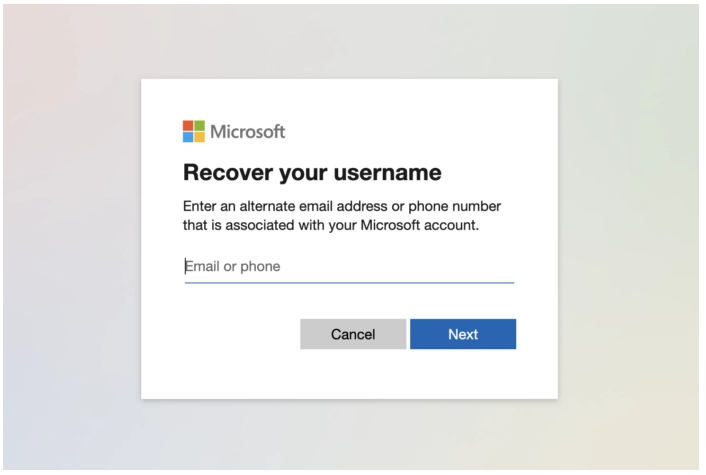
Task: Click the word "username" in the heading
Action: [x=388, y=173]
